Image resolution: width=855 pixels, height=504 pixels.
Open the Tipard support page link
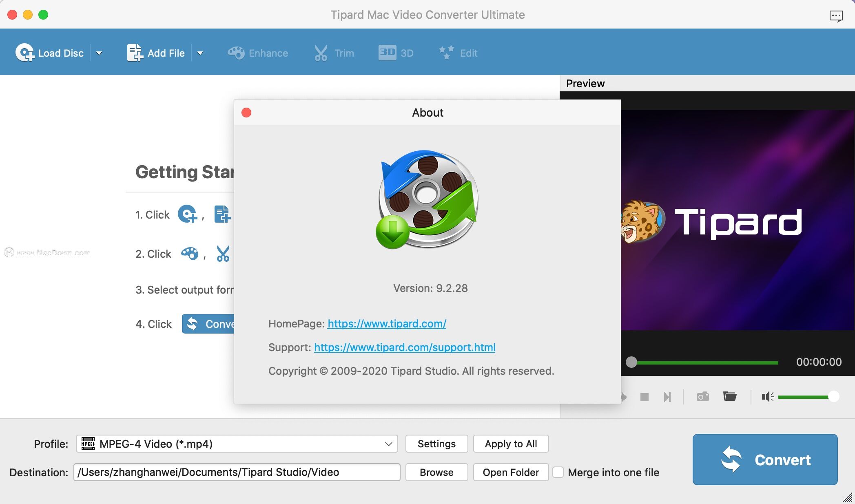pyautogui.click(x=404, y=347)
